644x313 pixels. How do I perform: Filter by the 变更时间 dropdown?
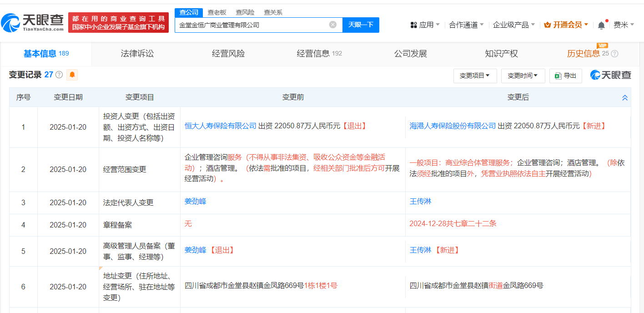(x=523, y=76)
